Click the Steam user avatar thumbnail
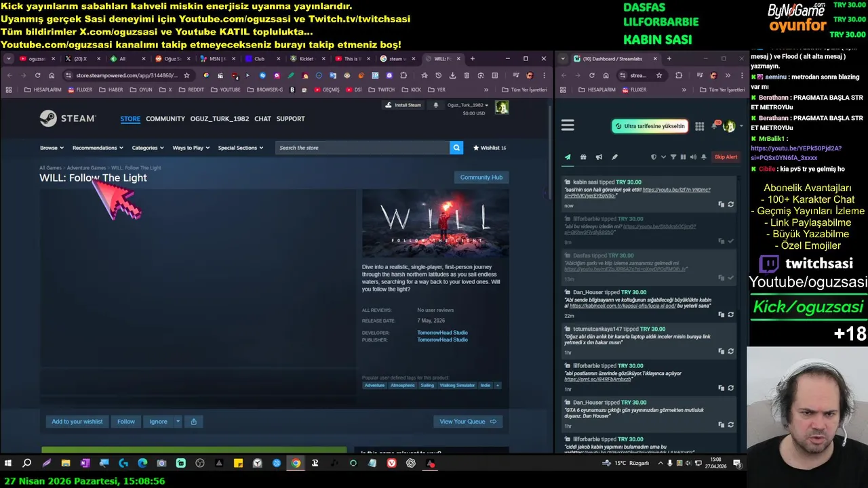Screen dimensions: 868x488 coord(502,107)
